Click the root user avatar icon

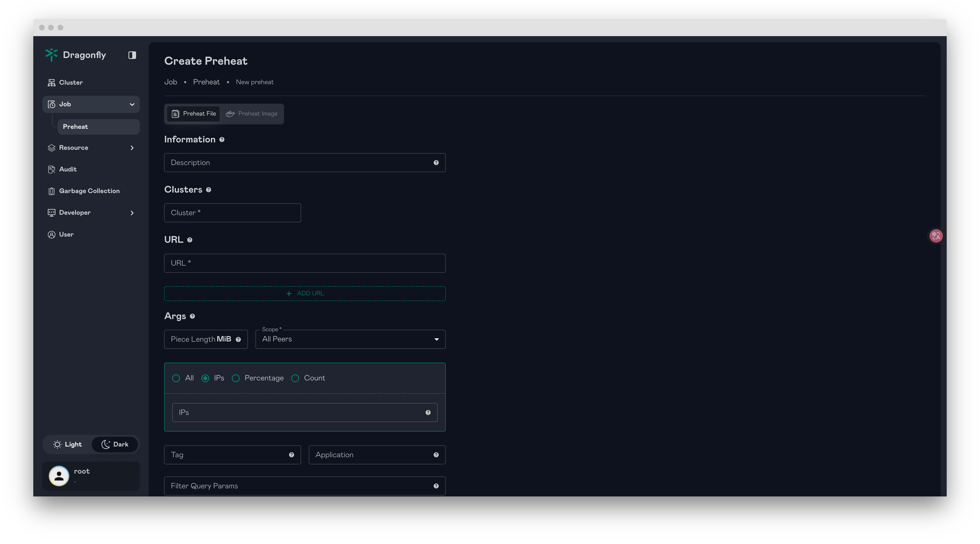click(59, 476)
